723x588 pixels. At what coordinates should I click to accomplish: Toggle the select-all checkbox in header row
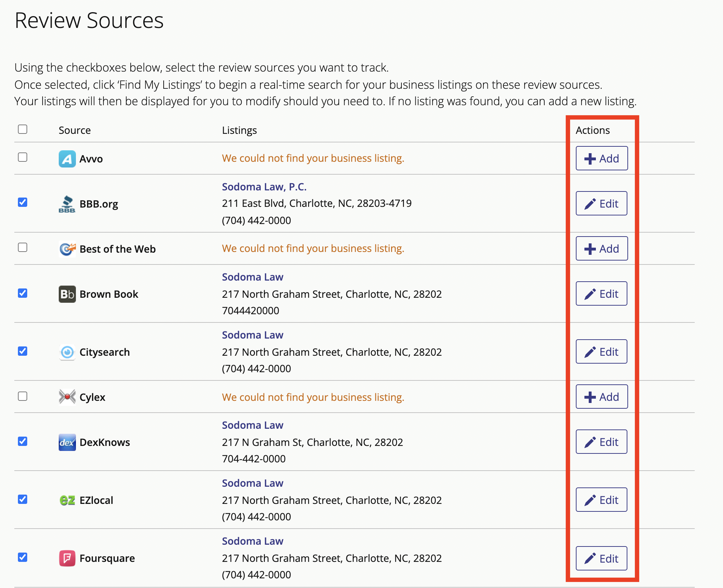click(x=23, y=129)
